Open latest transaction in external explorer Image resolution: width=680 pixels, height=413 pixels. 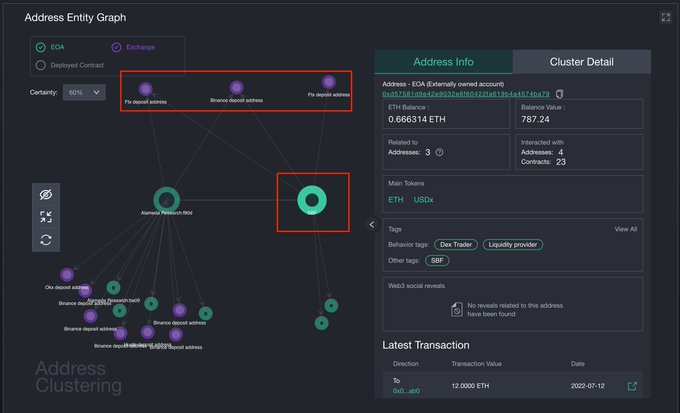tap(632, 386)
